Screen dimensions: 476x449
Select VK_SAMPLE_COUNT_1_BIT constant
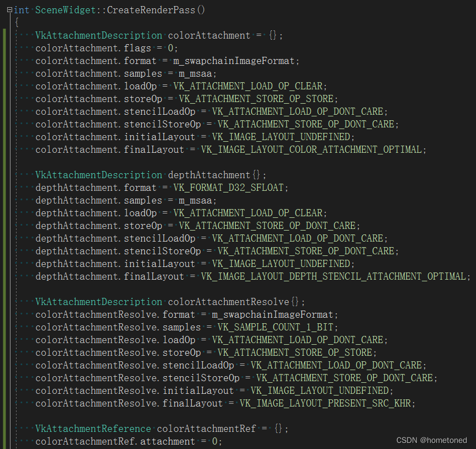(275, 327)
